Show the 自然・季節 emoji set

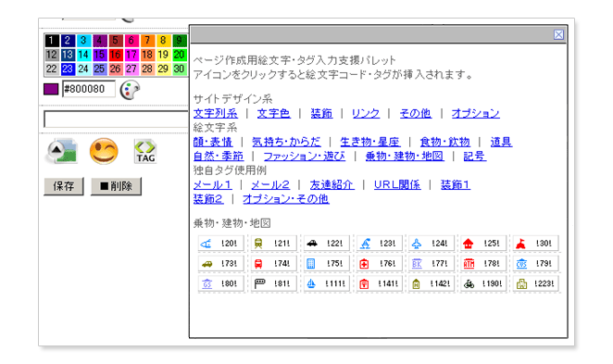pyautogui.click(x=219, y=157)
